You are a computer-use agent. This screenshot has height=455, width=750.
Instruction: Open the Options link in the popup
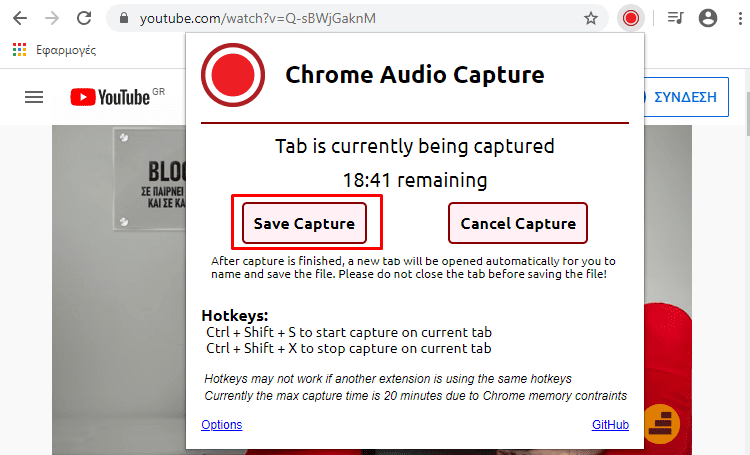point(221,424)
